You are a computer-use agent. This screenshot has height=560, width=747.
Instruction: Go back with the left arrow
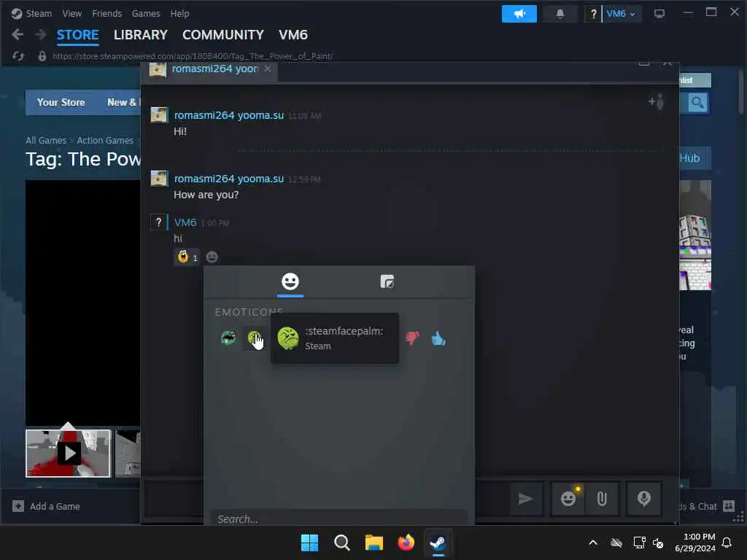pos(18,34)
